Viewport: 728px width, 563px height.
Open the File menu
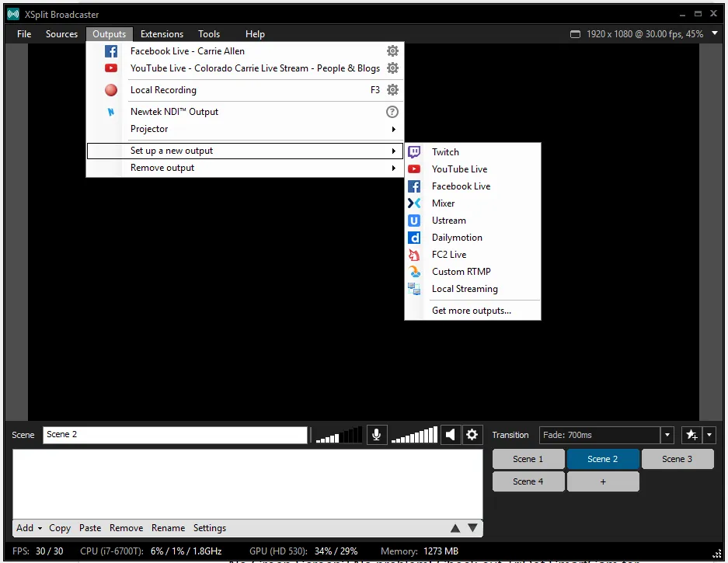click(x=24, y=34)
